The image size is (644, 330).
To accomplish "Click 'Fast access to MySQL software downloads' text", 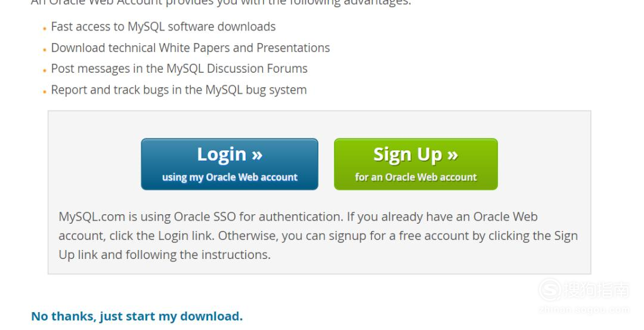I will 163,27.
